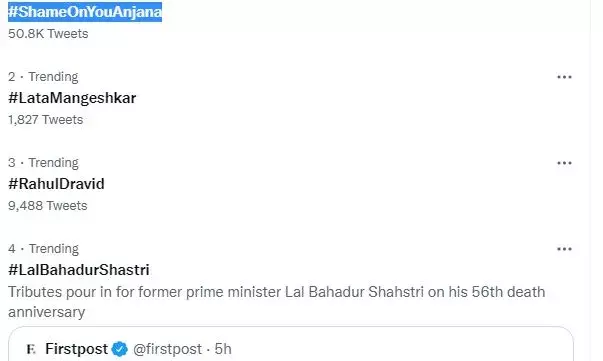Image resolution: width=603 pixels, height=361 pixels.
Task: Click the 50.8K Tweets count
Action: coord(48,34)
